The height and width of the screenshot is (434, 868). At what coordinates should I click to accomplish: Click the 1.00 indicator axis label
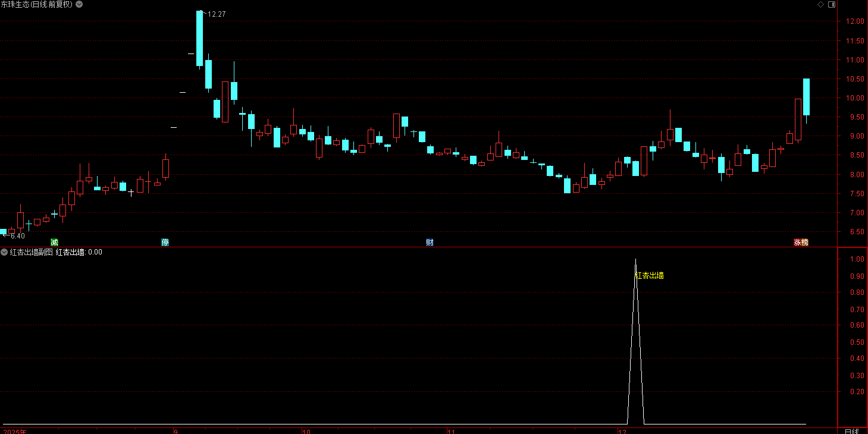(x=857, y=260)
